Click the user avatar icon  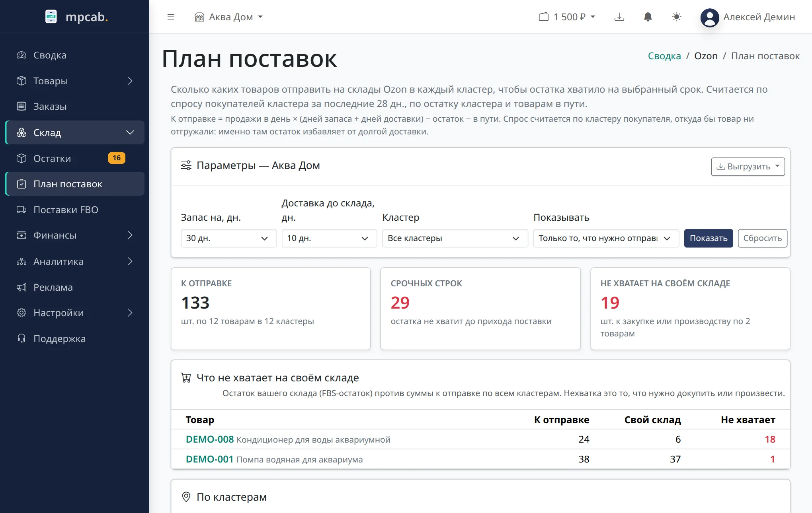(x=710, y=17)
